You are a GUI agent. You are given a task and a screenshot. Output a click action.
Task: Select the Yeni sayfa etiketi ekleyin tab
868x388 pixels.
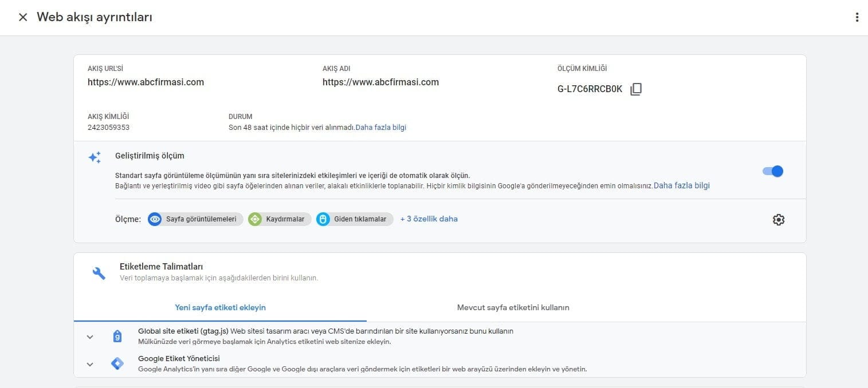point(220,307)
